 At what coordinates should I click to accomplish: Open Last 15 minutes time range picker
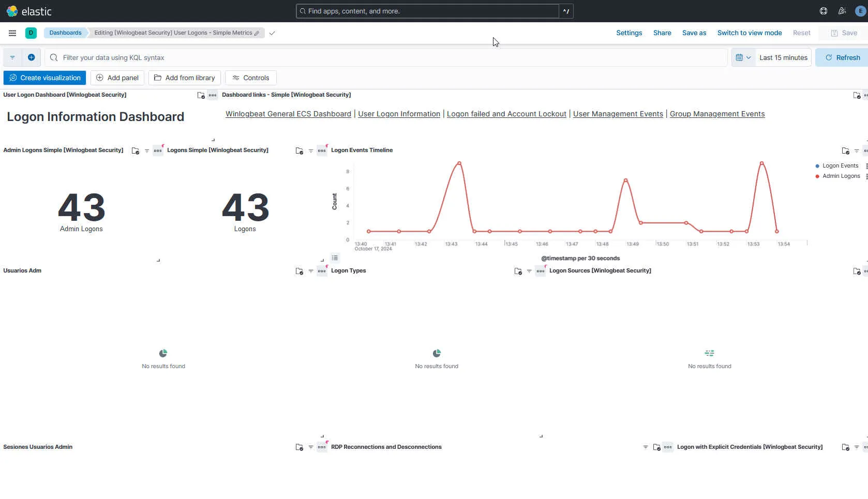(783, 57)
